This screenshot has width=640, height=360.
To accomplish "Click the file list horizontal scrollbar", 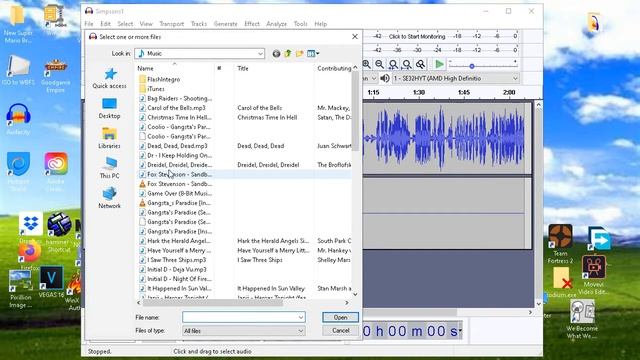I will tap(213, 303).
